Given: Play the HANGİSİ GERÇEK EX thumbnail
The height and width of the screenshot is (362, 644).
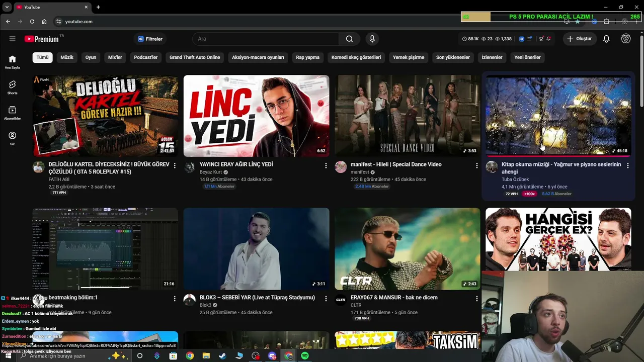Looking at the screenshot, I should [x=558, y=240].
